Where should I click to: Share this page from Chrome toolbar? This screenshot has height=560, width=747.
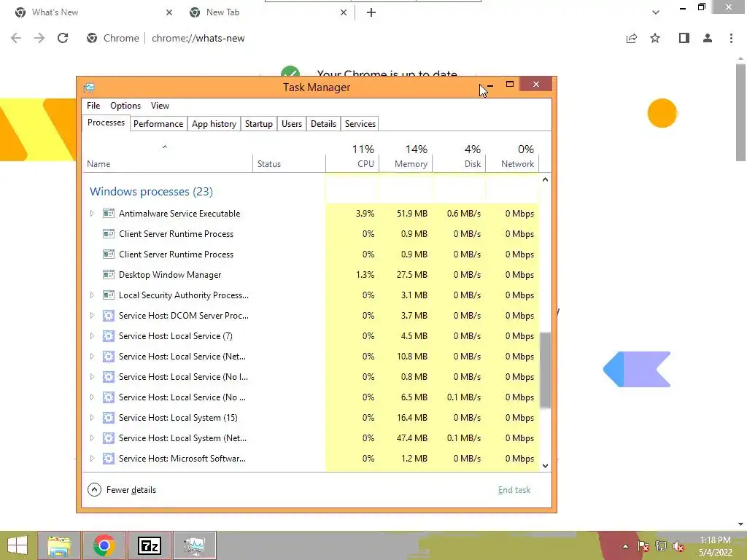point(632,38)
